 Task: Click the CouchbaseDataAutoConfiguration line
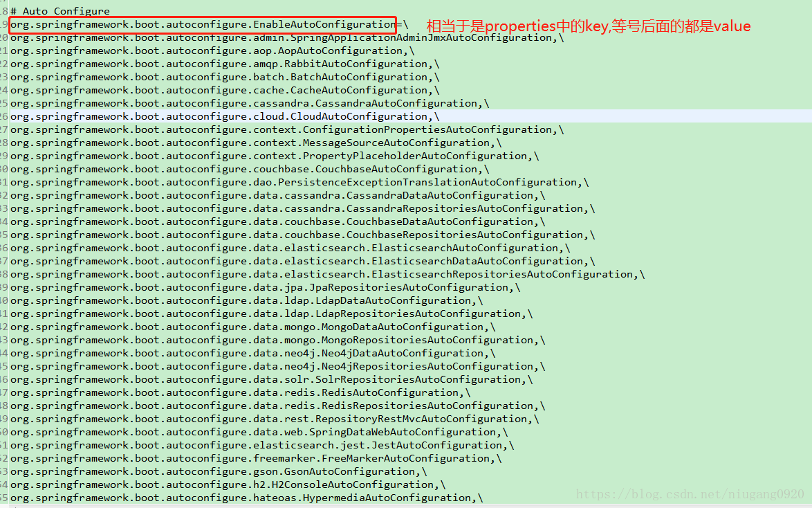pos(277,222)
